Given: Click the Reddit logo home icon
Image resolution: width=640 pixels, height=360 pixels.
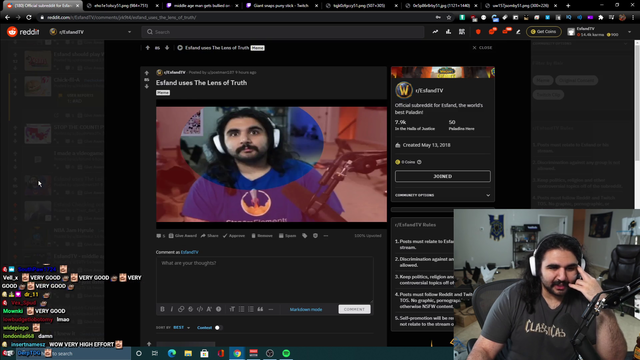Looking at the screenshot, I should click(12, 31).
